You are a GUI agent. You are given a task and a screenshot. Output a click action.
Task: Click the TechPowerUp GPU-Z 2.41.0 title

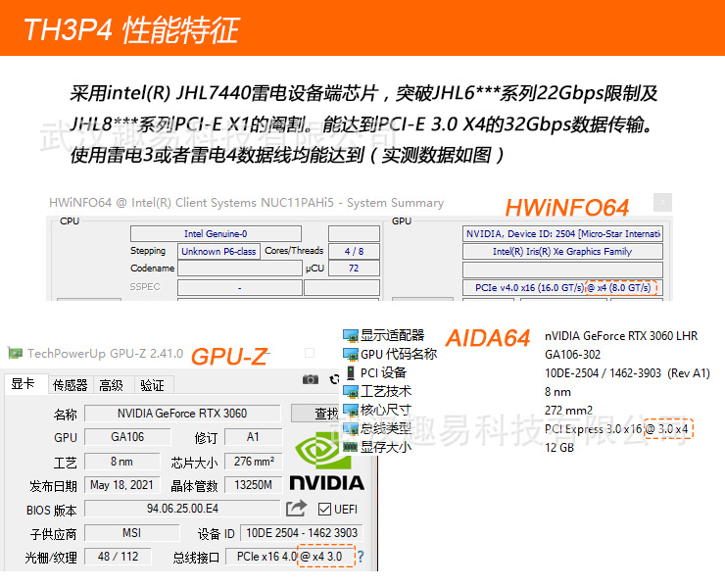(x=105, y=354)
